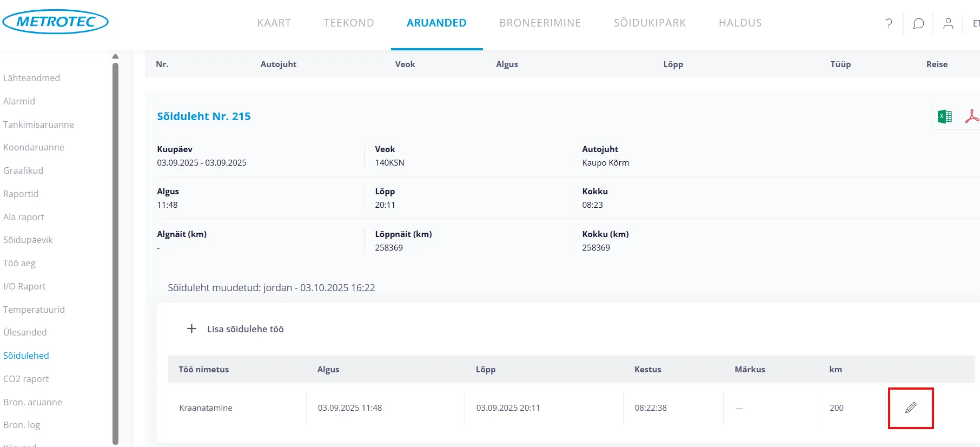This screenshot has height=447, width=980.
Task: Edit the Kraanatamine job row
Action: click(x=911, y=408)
